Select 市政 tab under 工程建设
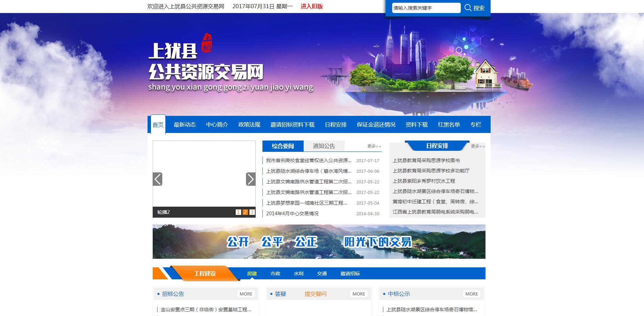Image resolution: width=644 pixels, height=316 pixels. coord(275,274)
